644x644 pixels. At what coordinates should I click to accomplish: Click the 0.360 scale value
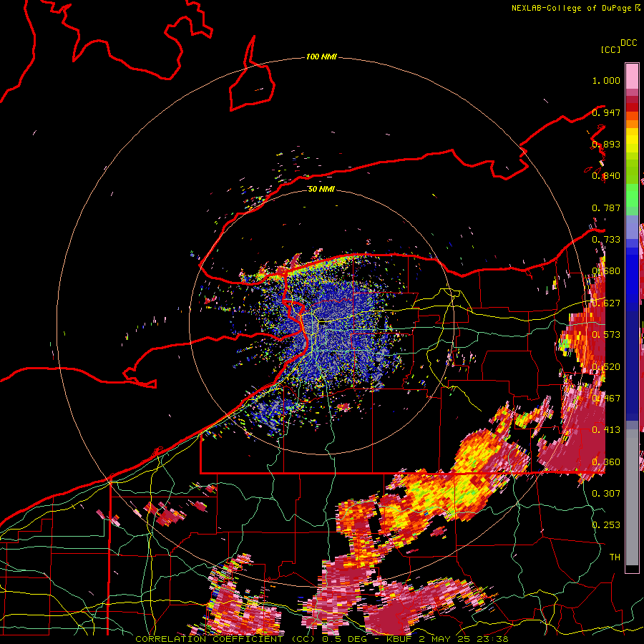click(x=606, y=462)
